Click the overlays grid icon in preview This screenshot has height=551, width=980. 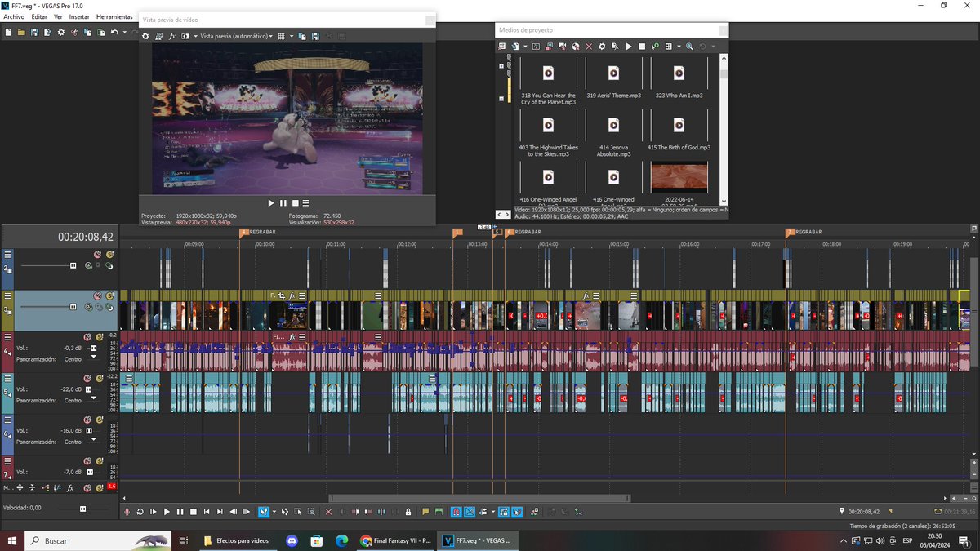(x=281, y=36)
